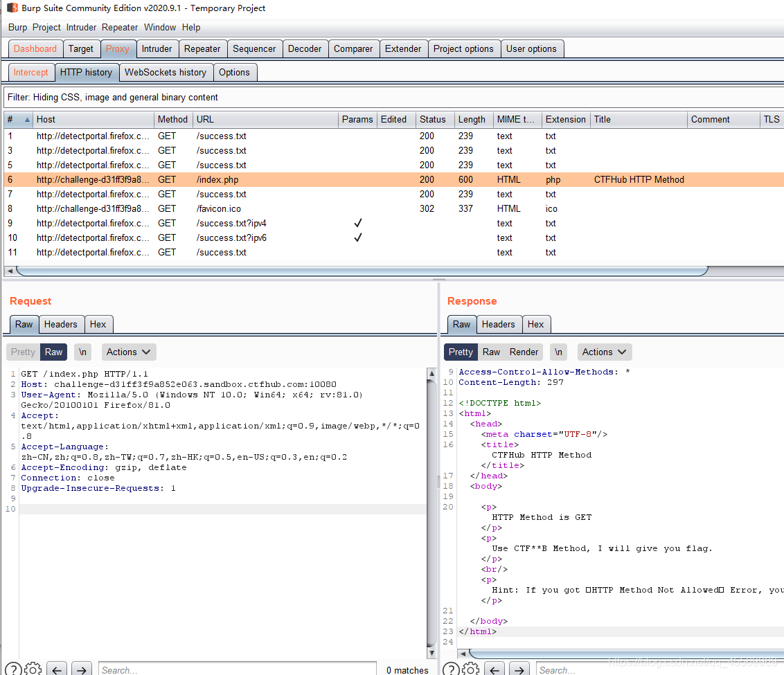Switch to Repeater tool tab
Viewport: 784px width, 675px height.
coord(202,48)
